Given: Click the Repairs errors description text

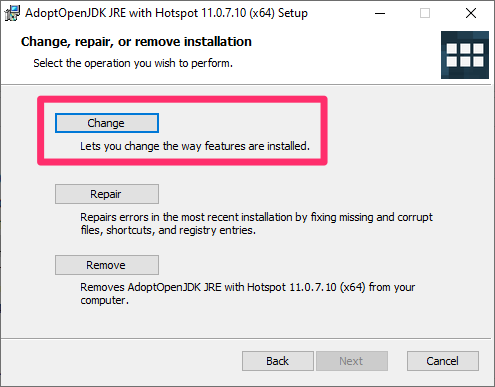Looking at the screenshot, I should pos(256,224).
